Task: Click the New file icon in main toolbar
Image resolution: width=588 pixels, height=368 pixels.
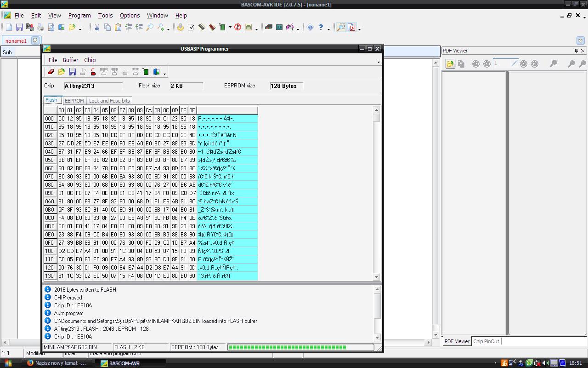Action: (9, 28)
